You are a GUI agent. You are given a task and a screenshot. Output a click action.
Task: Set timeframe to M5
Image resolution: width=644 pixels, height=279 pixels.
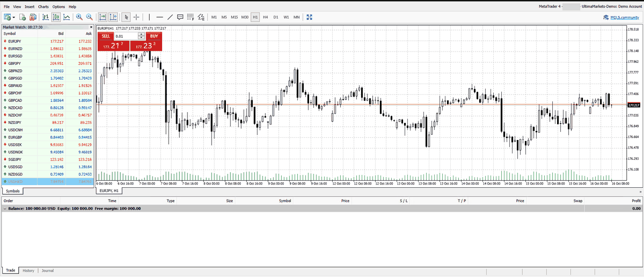pos(224,17)
